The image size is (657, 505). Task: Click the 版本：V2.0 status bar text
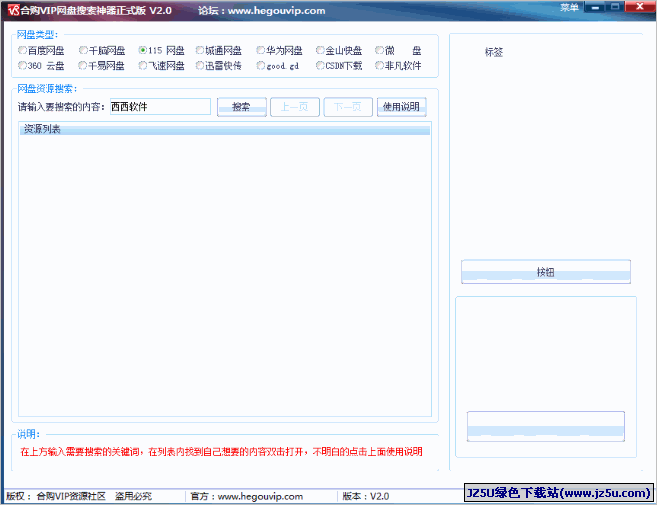tap(366, 496)
